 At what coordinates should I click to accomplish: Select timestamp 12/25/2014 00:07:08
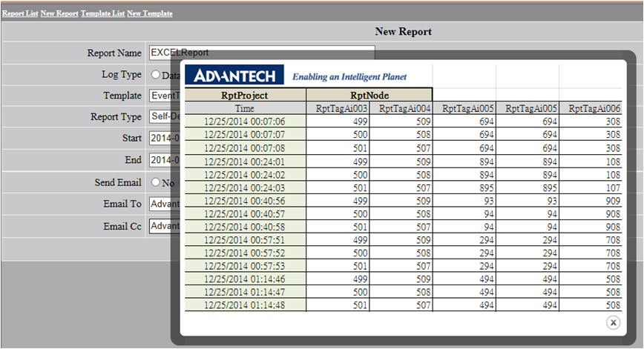(245, 148)
